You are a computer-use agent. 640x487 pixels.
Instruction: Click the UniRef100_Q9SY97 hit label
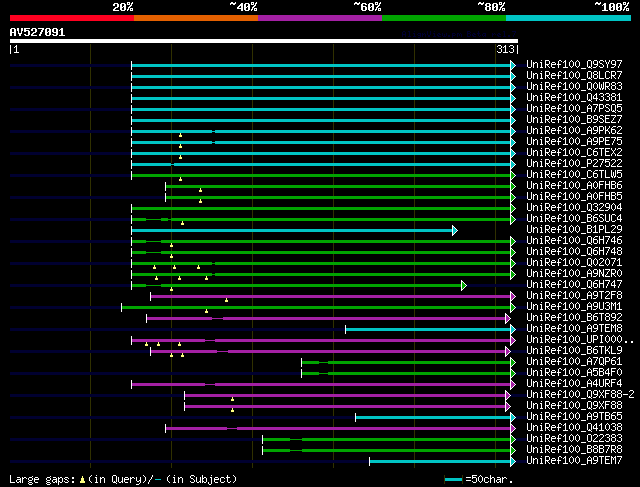coord(574,64)
